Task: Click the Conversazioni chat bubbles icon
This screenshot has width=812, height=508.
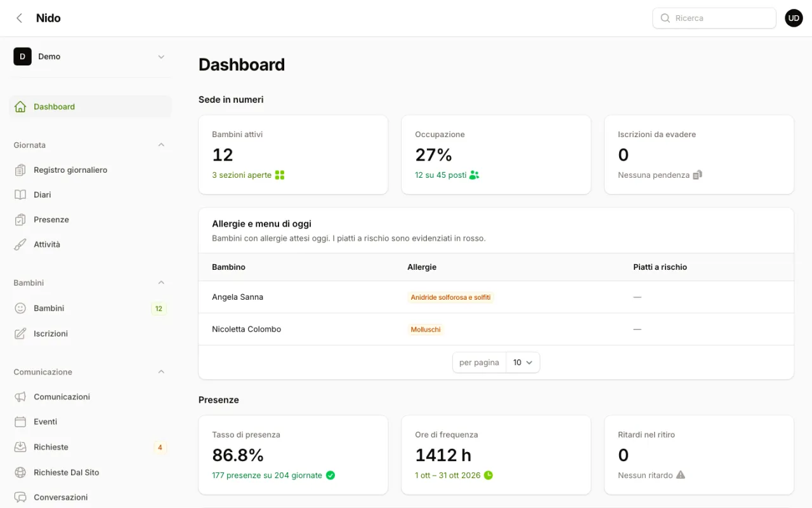Action: coord(20,497)
